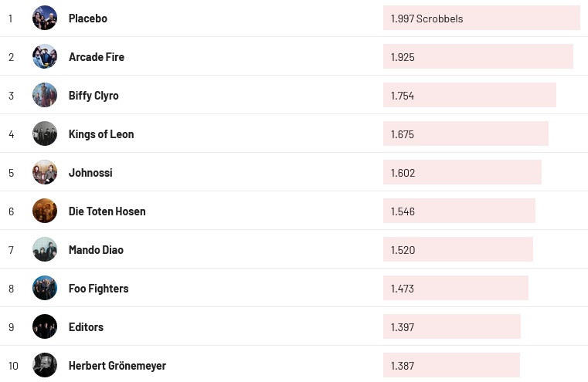Click the Biffy Clyro name link

tap(93, 96)
